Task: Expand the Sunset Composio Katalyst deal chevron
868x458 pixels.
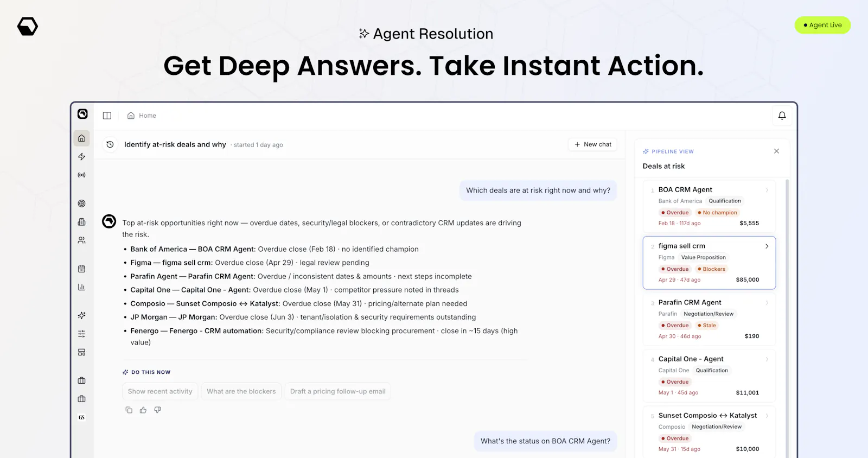Action: 767,416
